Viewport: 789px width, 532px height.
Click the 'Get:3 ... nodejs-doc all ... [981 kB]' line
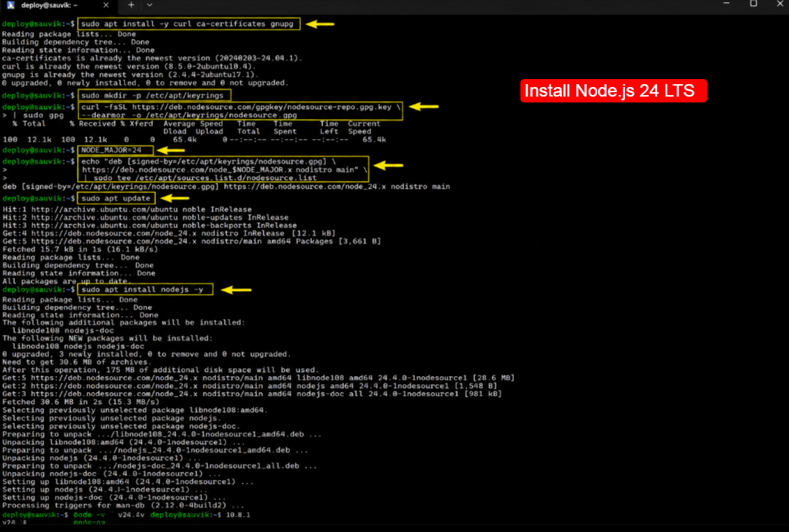[x=252, y=394]
